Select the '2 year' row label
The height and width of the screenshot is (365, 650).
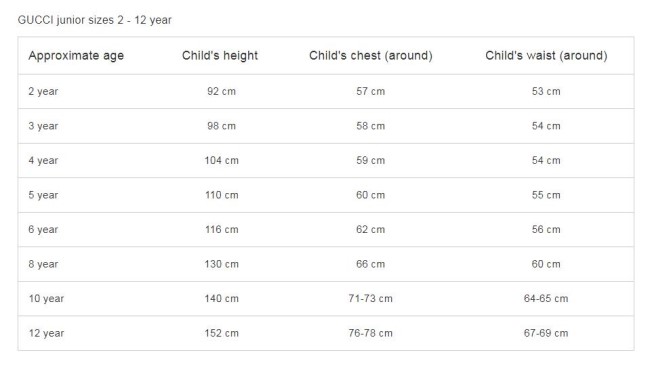pos(43,91)
